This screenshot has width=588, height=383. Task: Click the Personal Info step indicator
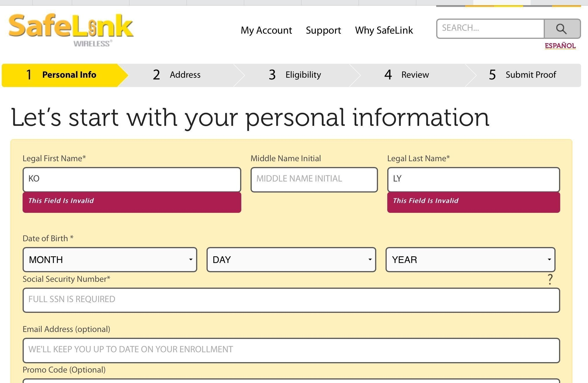pos(69,75)
